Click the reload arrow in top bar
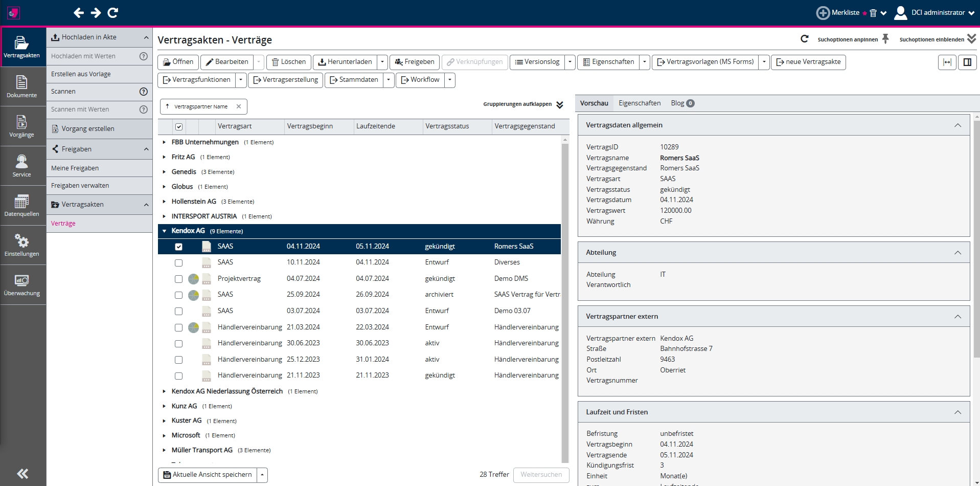980x486 pixels. click(113, 13)
